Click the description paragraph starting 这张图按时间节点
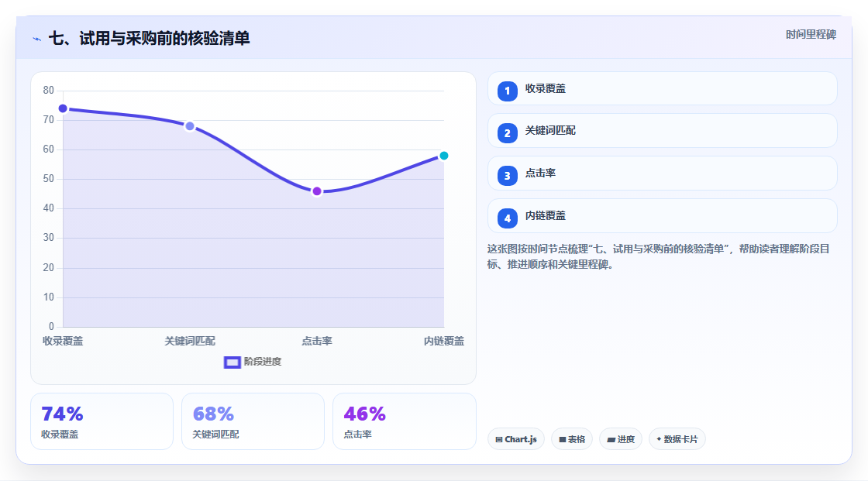This screenshot has height=481, width=868. click(x=659, y=256)
